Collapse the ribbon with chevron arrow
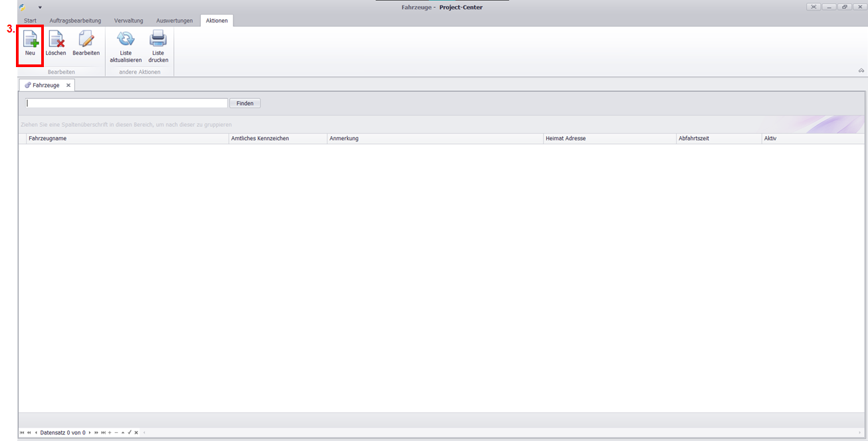The width and height of the screenshot is (868, 441). 861,70
